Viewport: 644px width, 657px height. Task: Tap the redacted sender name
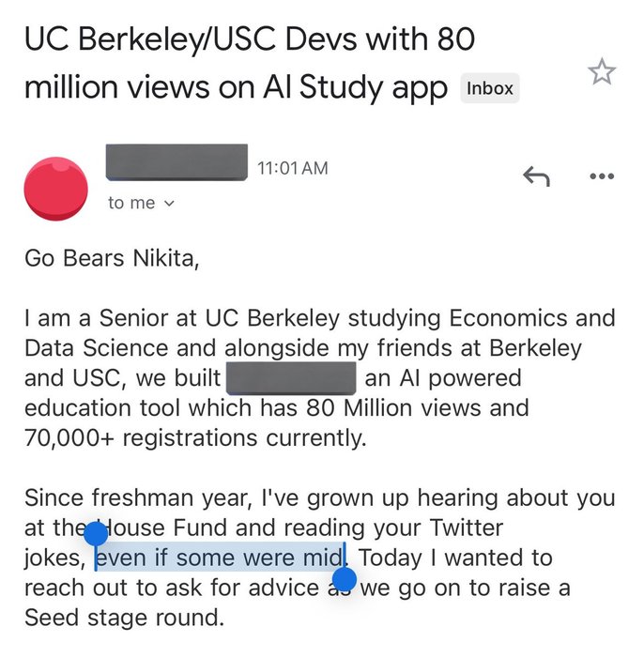[176, 162]
